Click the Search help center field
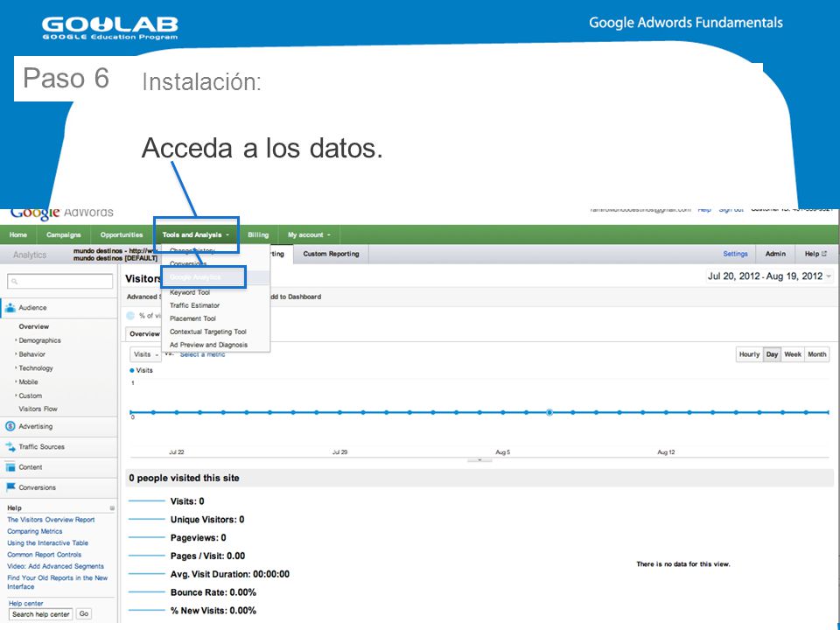 (41, 614)
